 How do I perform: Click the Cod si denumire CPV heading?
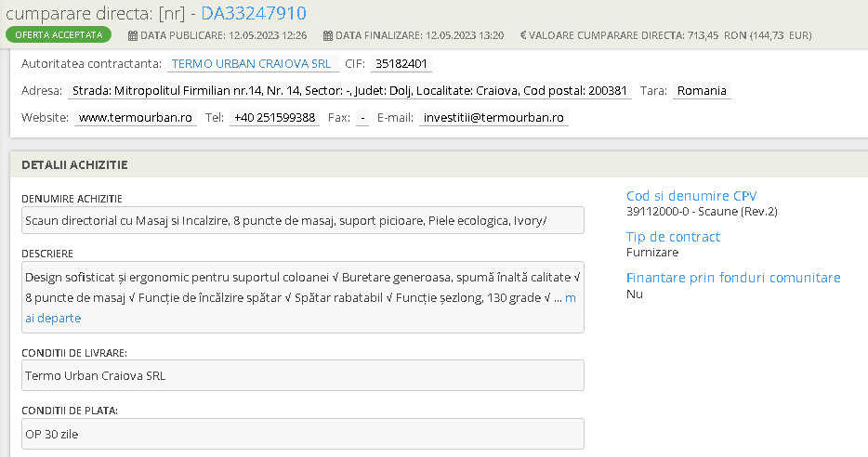pos(691,196)
